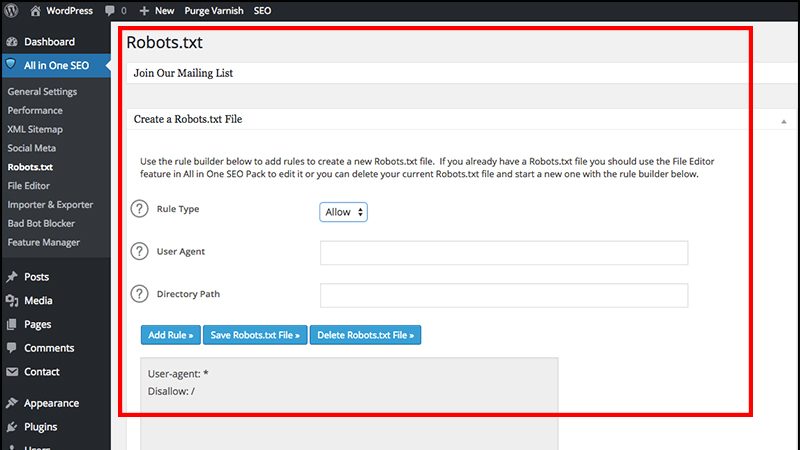This screenshot has width=800, height=450.
Task: Select Bad Bot Blocker menu item
Action: (x=41, y=223)
